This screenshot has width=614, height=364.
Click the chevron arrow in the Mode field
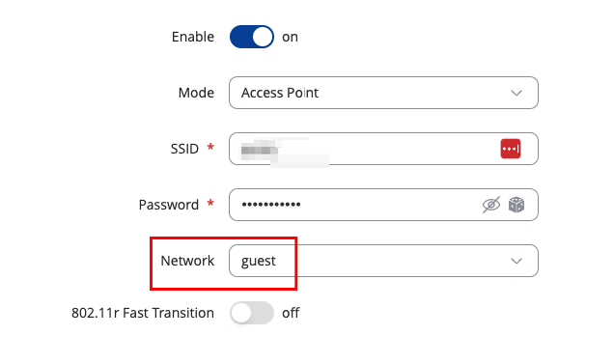pos(516,94)
